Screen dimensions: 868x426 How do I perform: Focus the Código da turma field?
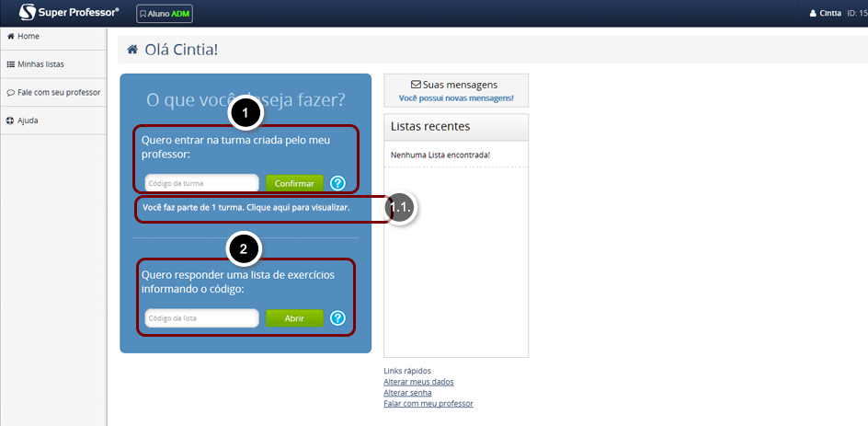pos(201,183)
